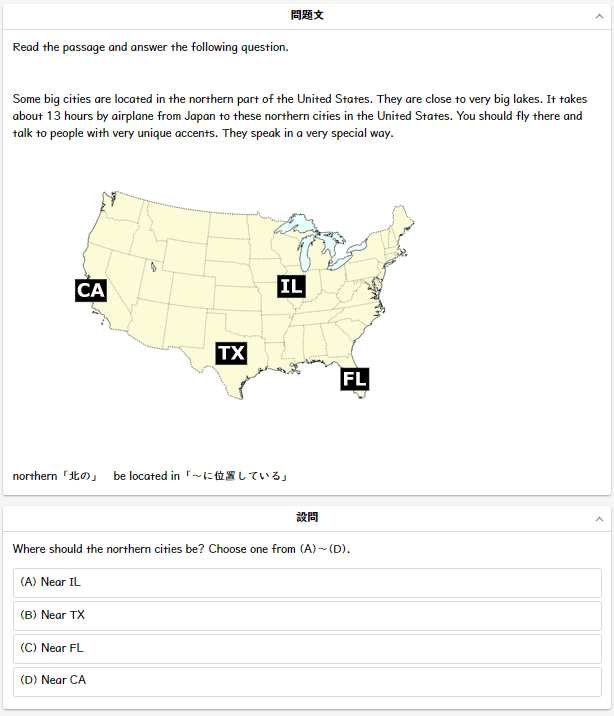Click the FL label on map
This screenshot has height=716, width=614.
pos(355,379)
